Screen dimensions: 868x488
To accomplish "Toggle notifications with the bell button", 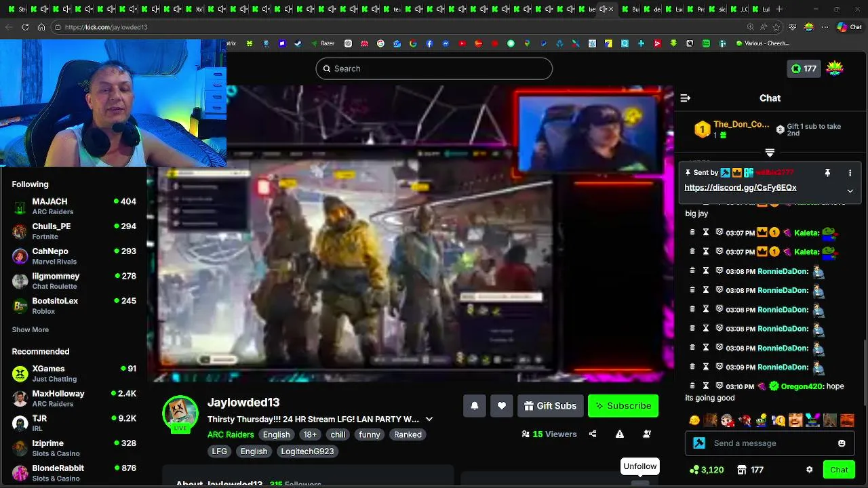I will pos(475,405).
